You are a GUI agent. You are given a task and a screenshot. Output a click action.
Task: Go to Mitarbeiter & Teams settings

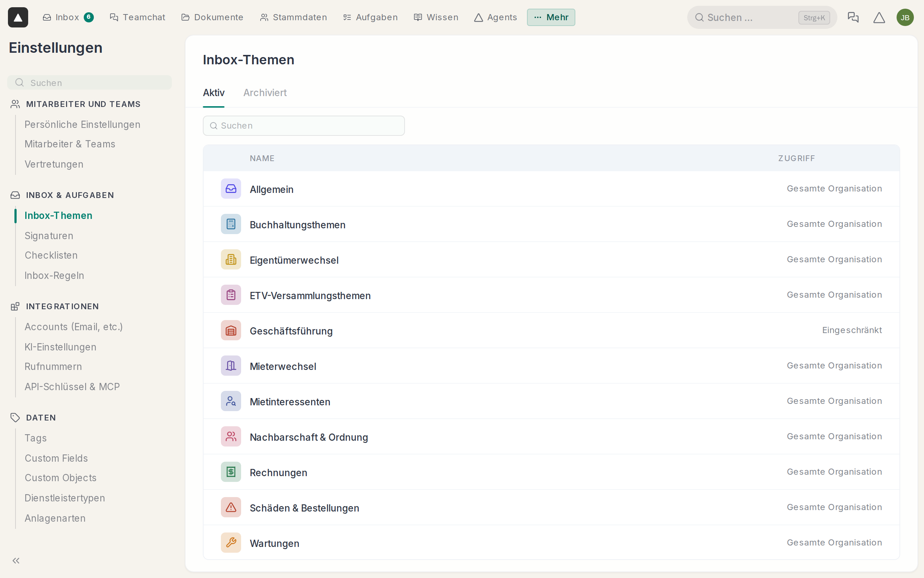coord(70,144)
